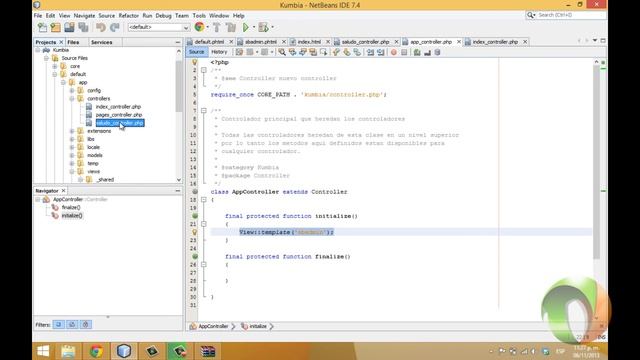Click the Comment icon in editor toolbar

417,52
